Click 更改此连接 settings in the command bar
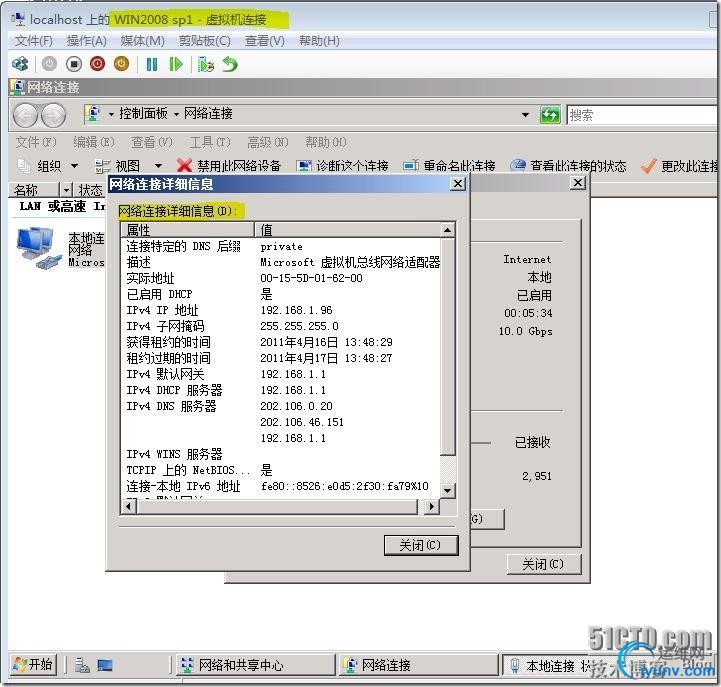 (680, 166)
